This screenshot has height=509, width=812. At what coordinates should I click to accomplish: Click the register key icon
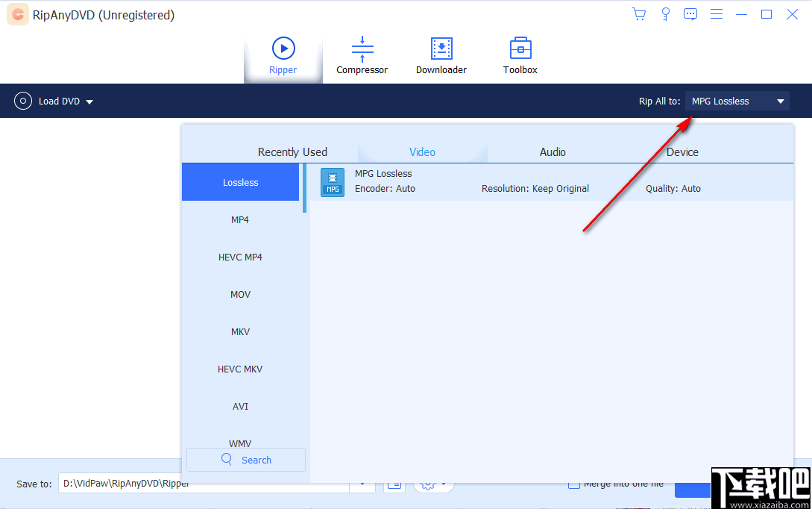point(665,14)
